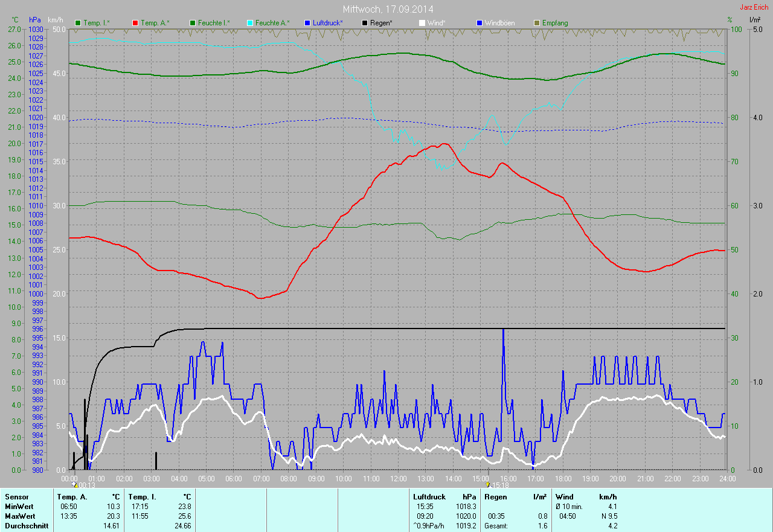Screen dimensions: 773x532
Task: Click the pressure minimum value "1018.3"
Action: pyautogui.click(x=466, y=507)
